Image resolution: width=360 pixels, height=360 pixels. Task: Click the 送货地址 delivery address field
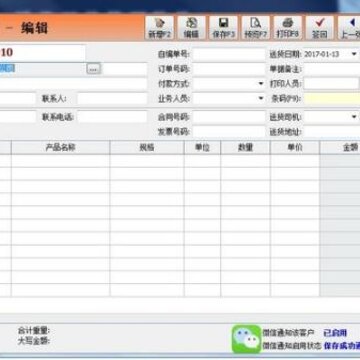332,132
